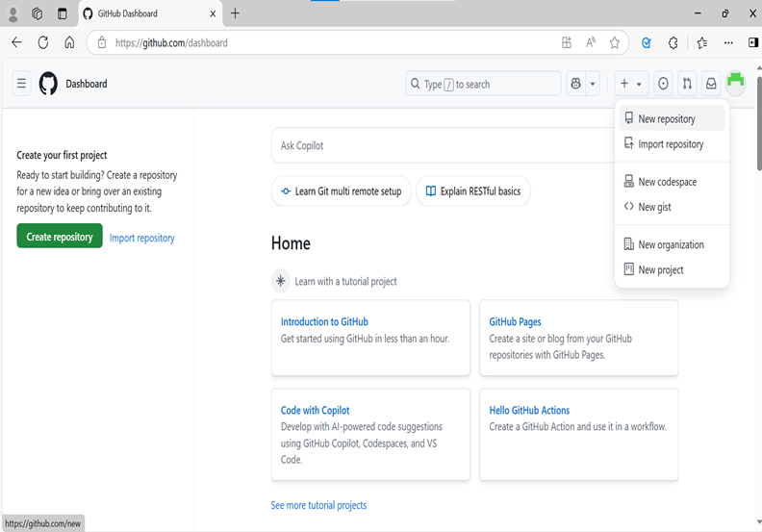This screenshot has width=762, height=532.
Task: Focus the Ask Copilot input box
Action: pyautogui.click(x=443, y=145)
